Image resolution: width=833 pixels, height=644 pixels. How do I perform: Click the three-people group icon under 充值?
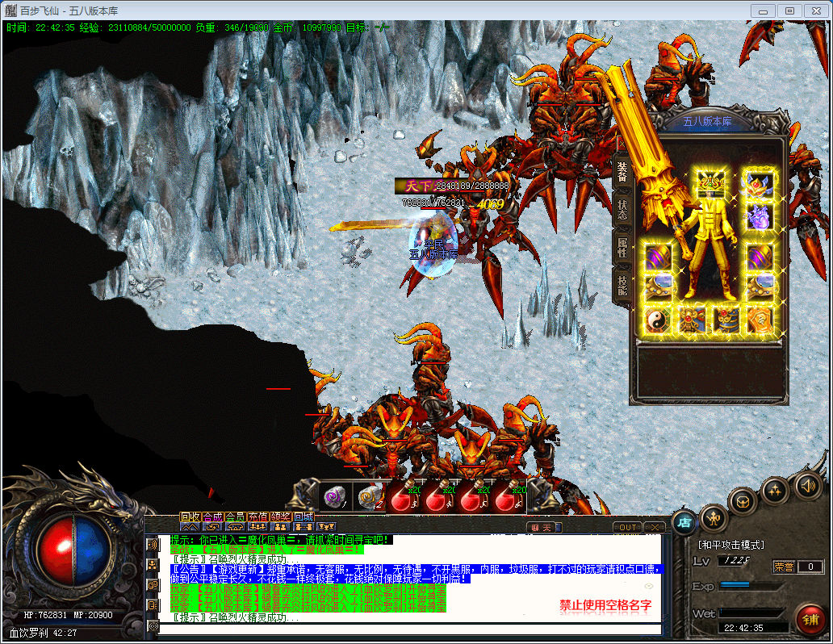(257, 526)
